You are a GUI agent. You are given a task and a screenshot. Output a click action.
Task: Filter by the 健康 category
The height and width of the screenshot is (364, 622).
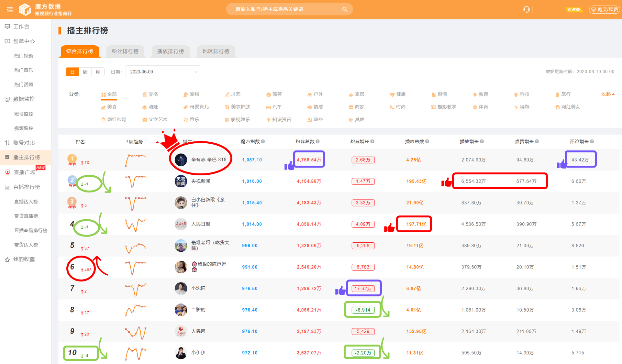click(398, 94)
